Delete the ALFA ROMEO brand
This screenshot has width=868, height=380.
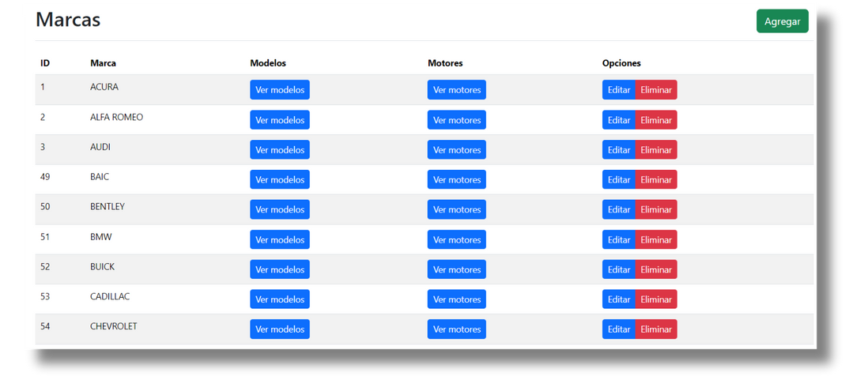pyautogui.click(x=656, y=120)
